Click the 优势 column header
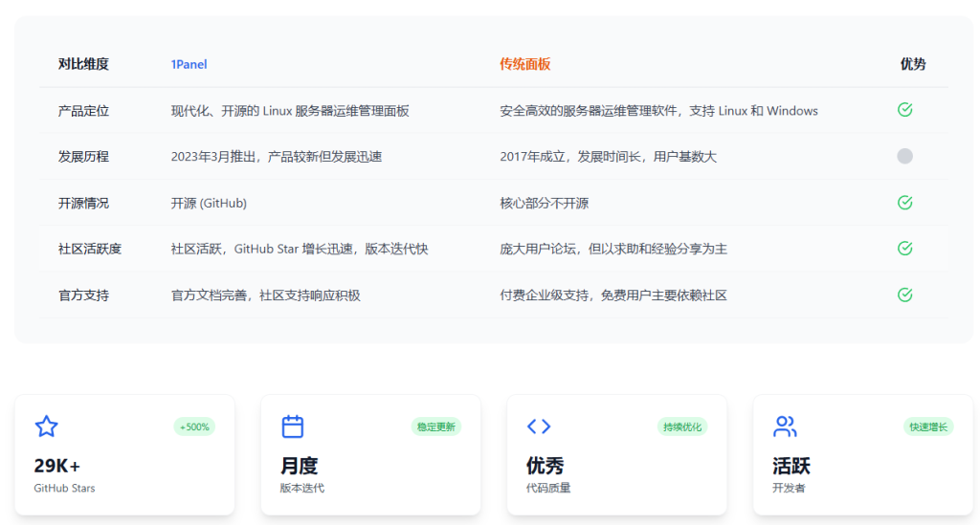980x525 pixels. 913,64
